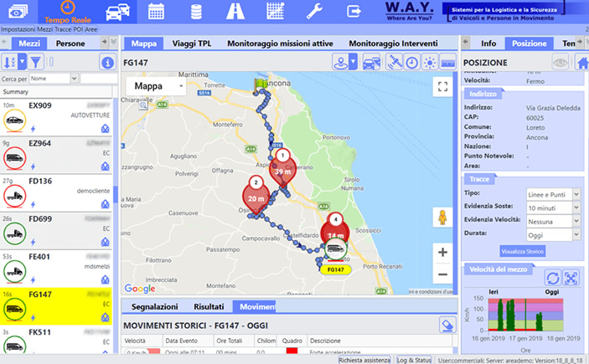Screen dimensions: 589x364
Task: Switch to the Viaggi TPL tab
Action: (x=192, y=44)
